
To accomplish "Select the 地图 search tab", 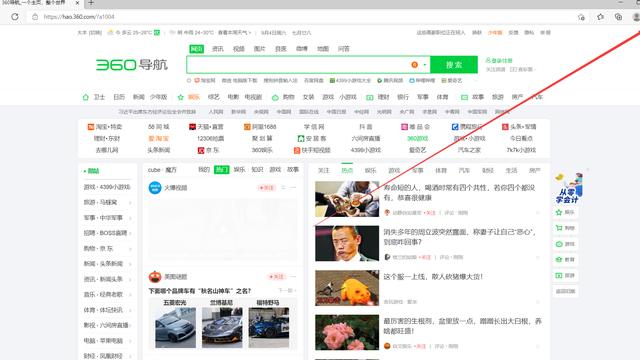I will 323,49.
